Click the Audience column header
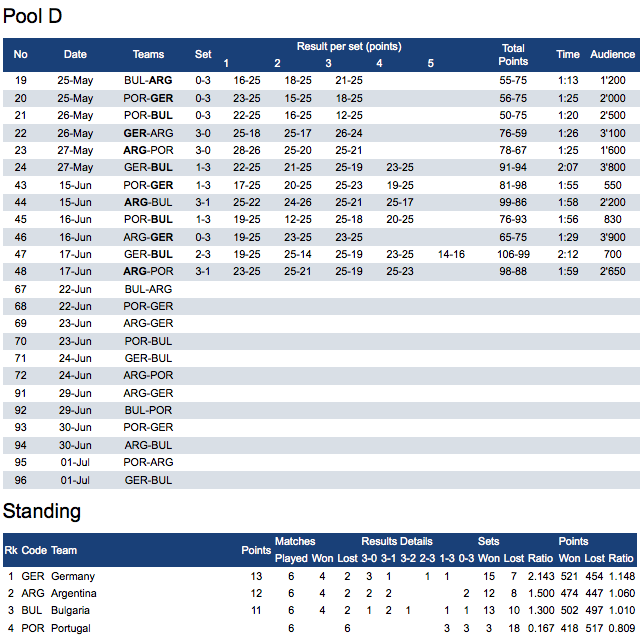The width and height of the screenshot is (641, 643). 612,55
